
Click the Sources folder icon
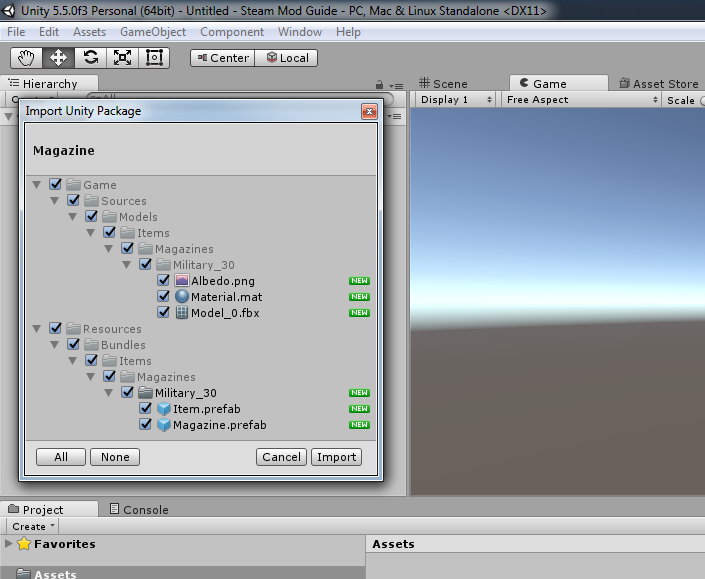[91, 200]
